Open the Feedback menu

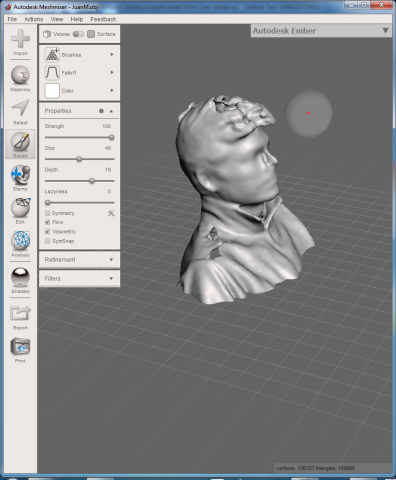coord(103,19)
